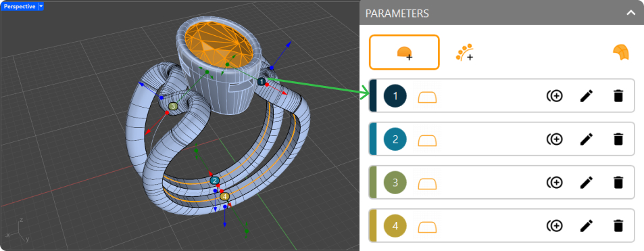Click the orange shell icon at top right
This screenshot has width=644, height=251.
[621, 53]
